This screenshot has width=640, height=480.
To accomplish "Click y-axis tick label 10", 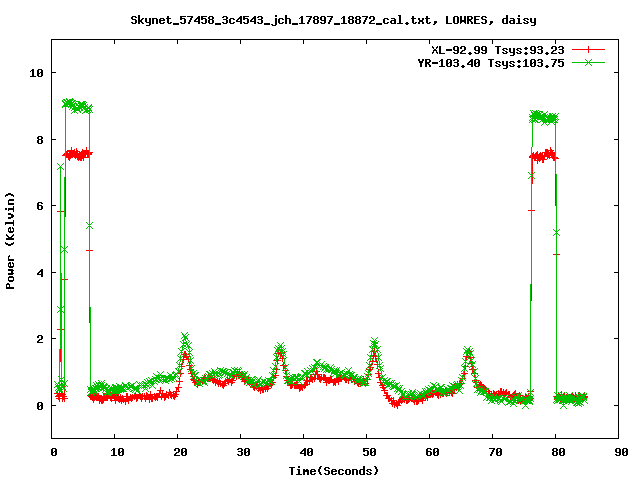I will 36,73.
